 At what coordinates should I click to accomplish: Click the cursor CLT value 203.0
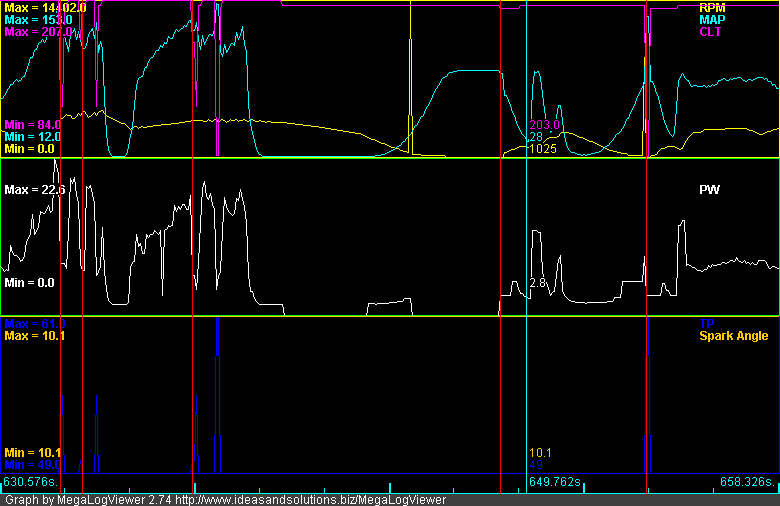click(544, 125)
